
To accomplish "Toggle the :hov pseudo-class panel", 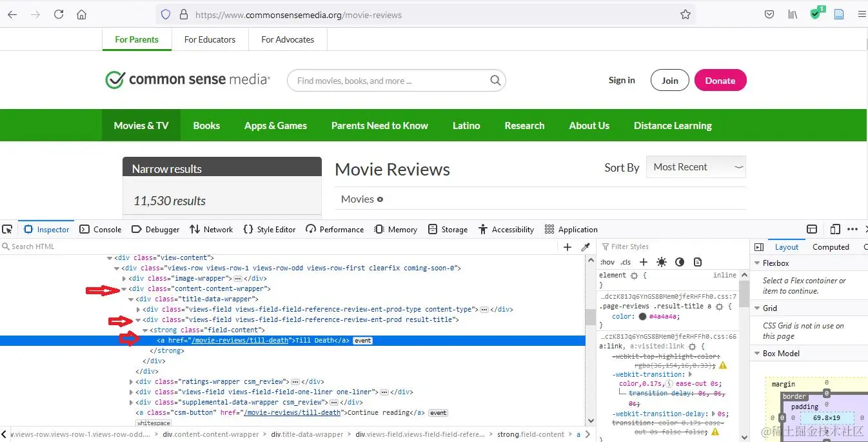I will point(607,262).
